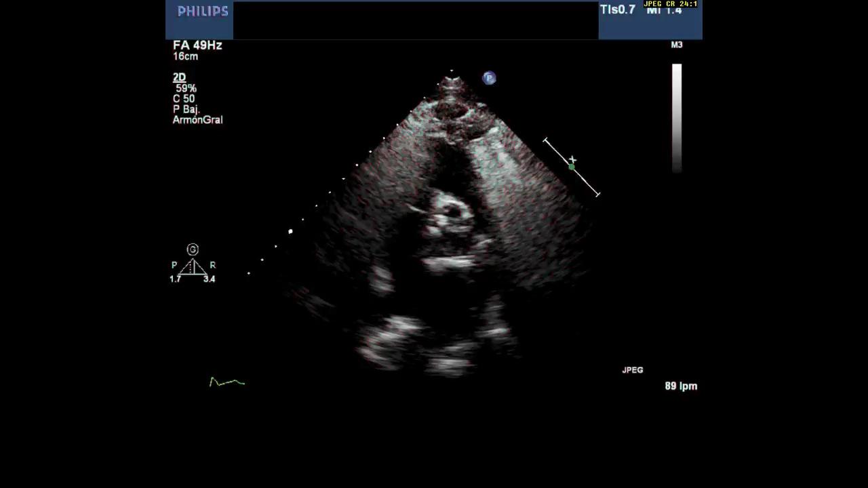
Task: Click the FA 49Hz frame rate readout
Action: pos(197,45)
